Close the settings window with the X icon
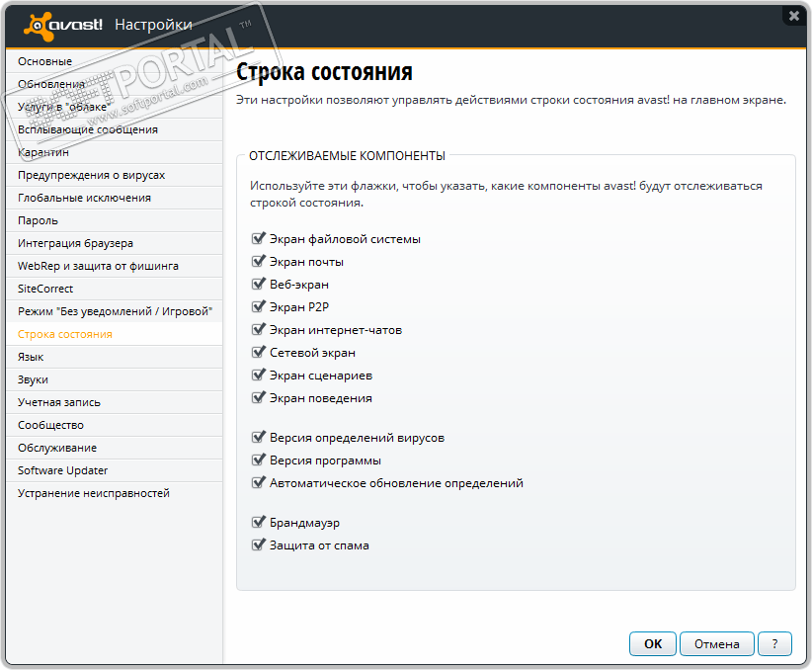812x670 pixels. pos(793,15)
